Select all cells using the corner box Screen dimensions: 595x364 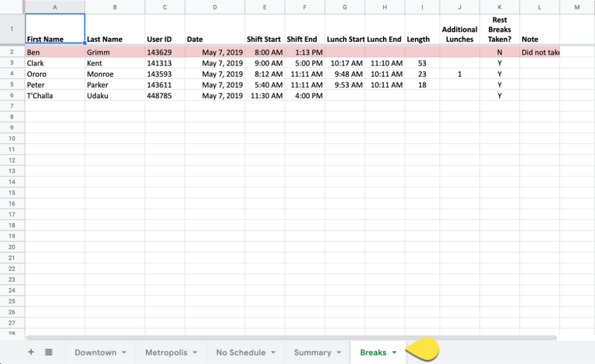tap(12, 7)
